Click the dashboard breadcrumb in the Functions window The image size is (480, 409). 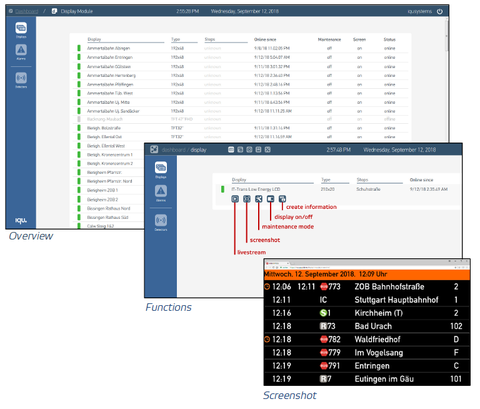tap(173, 150)
